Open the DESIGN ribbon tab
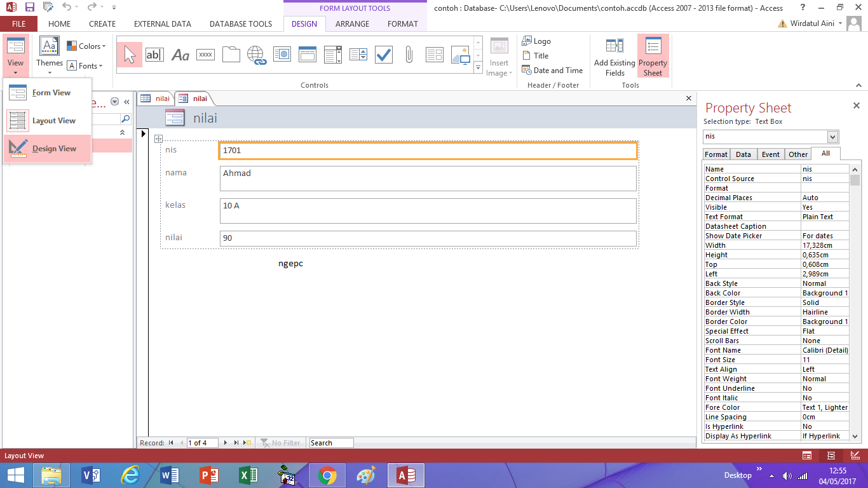 [304, 24]
